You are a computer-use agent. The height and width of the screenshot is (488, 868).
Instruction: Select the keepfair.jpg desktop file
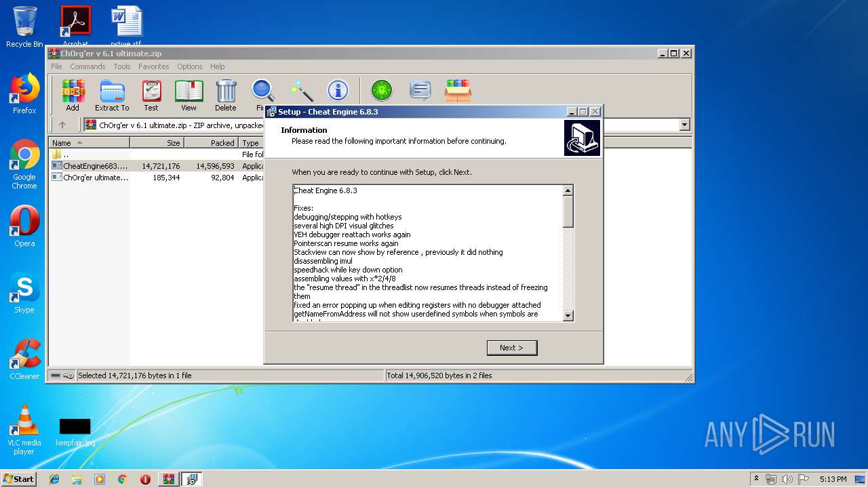pyautogui.click(x=75, y=432)
